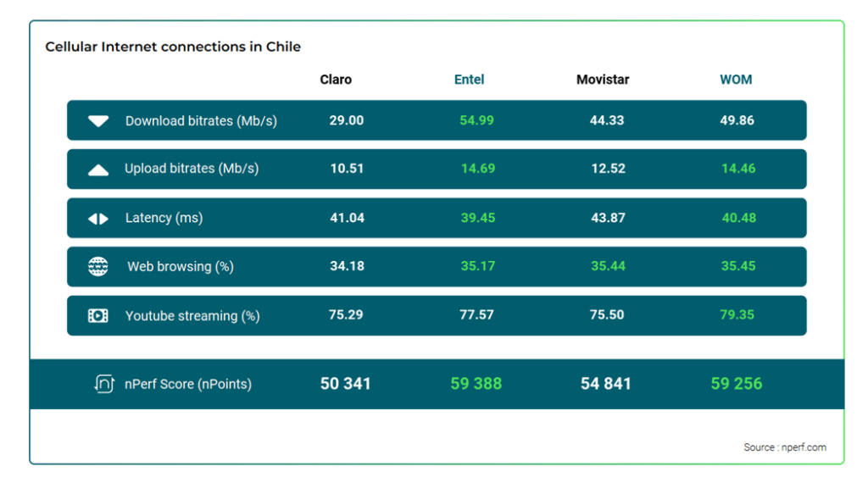Click the Download bitrates (Mb/s) label

[201, 121]
